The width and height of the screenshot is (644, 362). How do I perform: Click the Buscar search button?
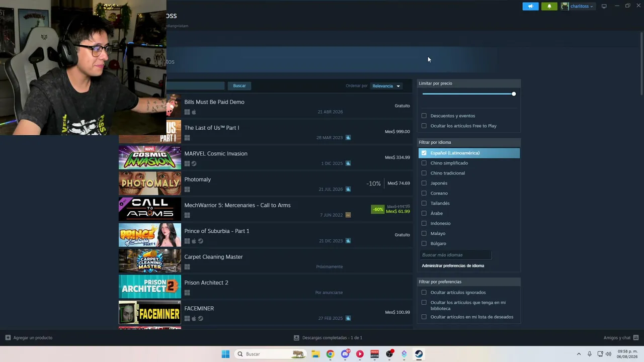coord(239,85)
